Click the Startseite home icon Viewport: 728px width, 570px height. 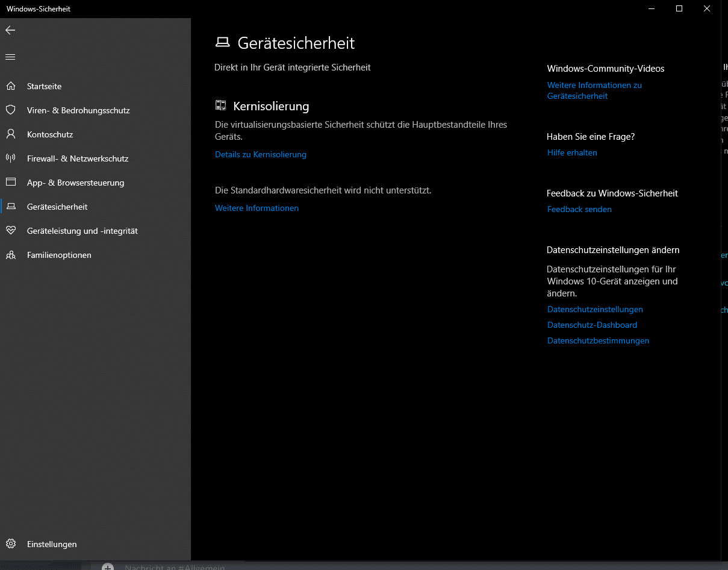(x=10, y=86)
